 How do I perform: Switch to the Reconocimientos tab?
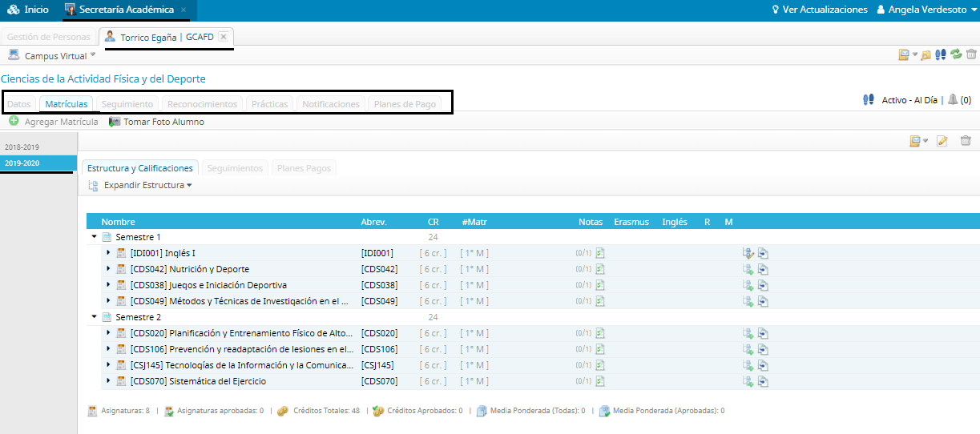(202, 104)
